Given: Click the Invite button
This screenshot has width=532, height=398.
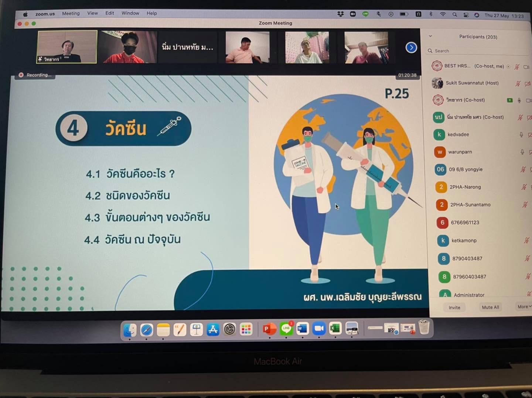Looking at the screenshot, I should [454, 308].
